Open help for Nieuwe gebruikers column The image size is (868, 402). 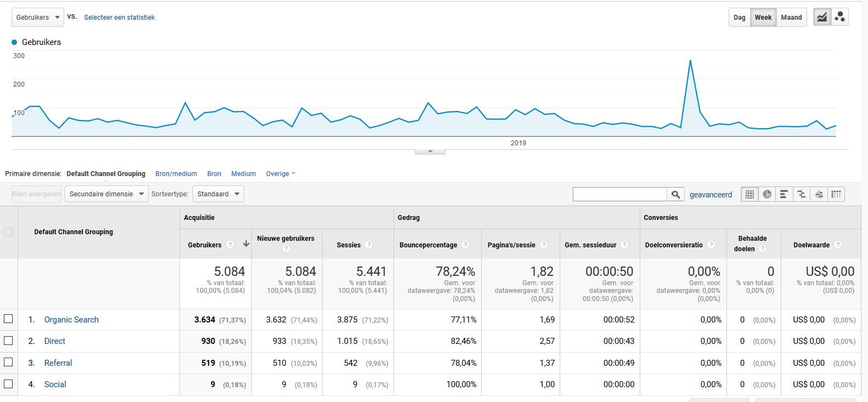point(285,248)
